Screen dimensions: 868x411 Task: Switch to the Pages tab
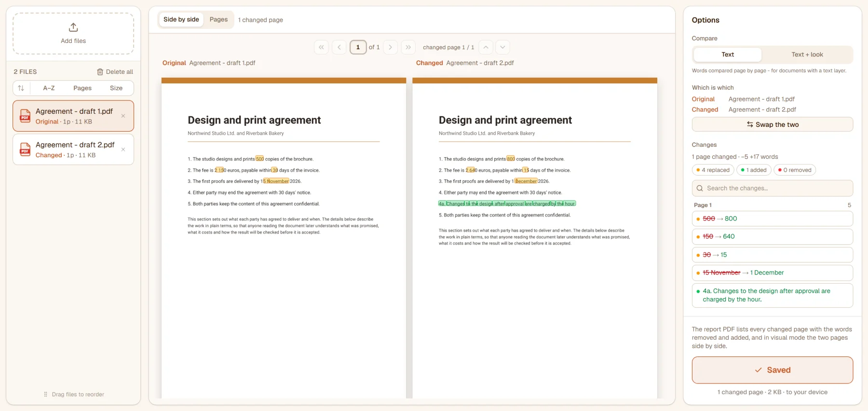pyautogui.click(x=218, y=20)
